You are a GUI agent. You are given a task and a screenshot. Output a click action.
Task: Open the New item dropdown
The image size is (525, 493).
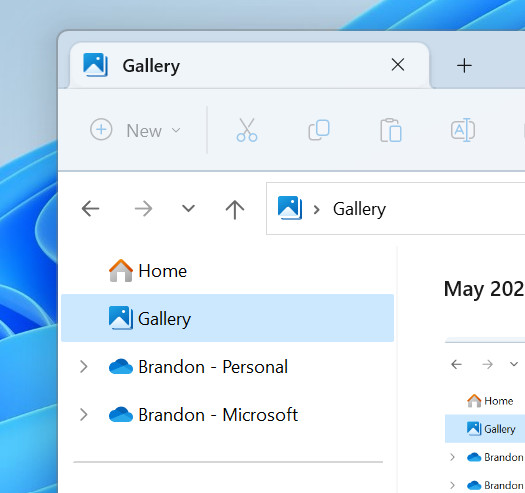[x=136, y=130]
